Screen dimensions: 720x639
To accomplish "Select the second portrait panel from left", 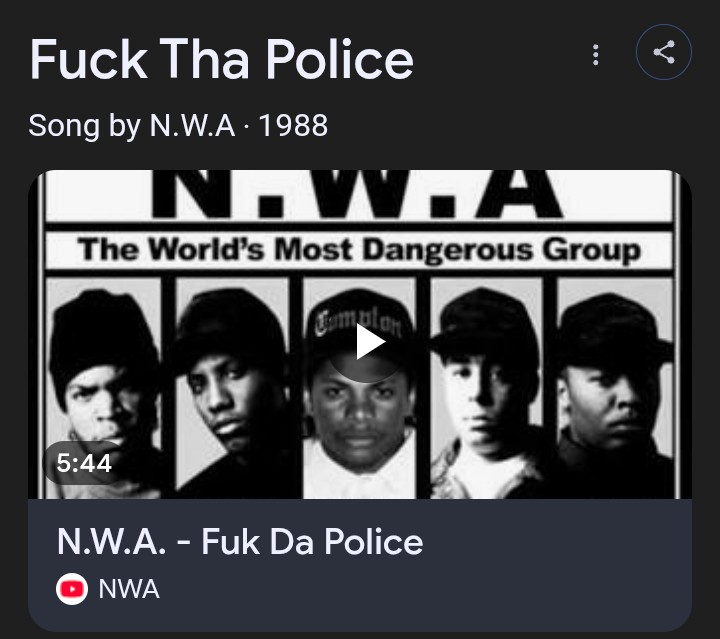I will (232, 390).
